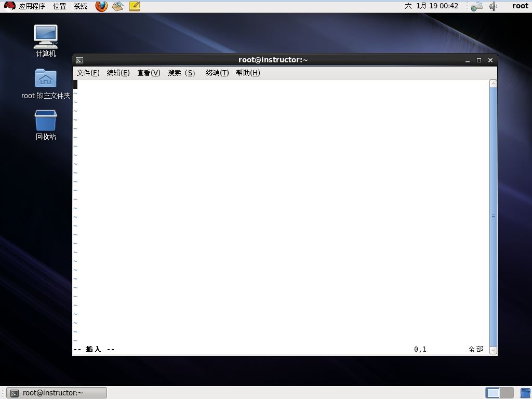This screenshot has height=399, width=532.
Task: Select the root 的主文件夹 desktop icon
Action: 46,84
